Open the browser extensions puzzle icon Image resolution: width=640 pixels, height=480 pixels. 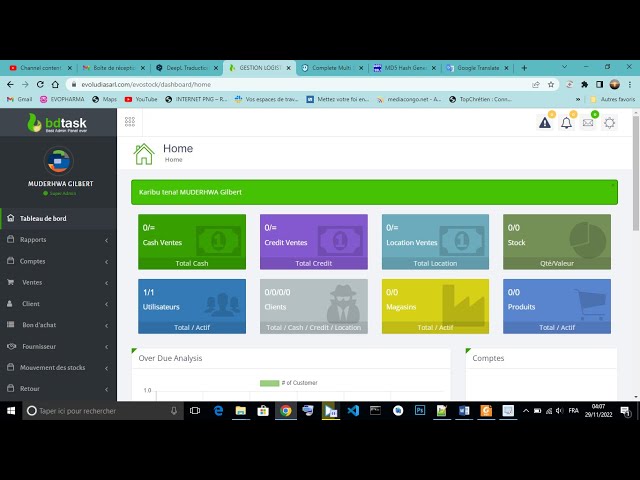click(x=584, y=84)
